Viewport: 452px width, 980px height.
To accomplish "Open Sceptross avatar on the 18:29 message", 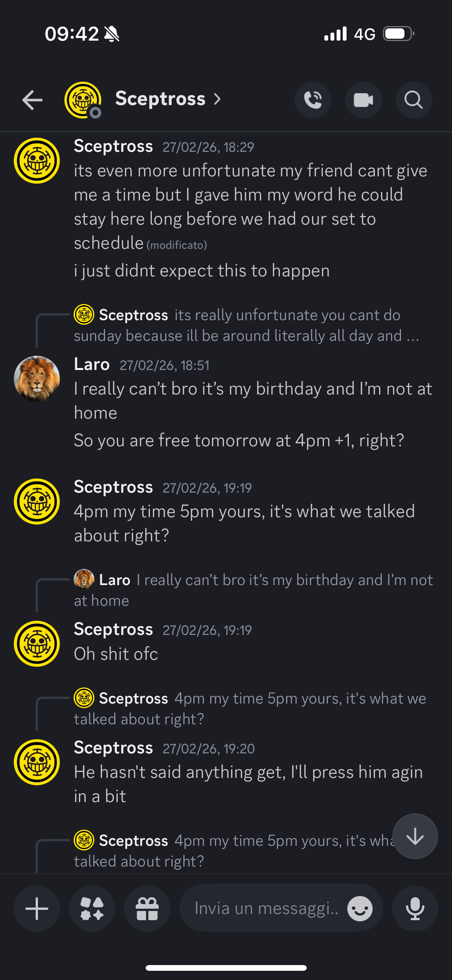I will point(37,161).
